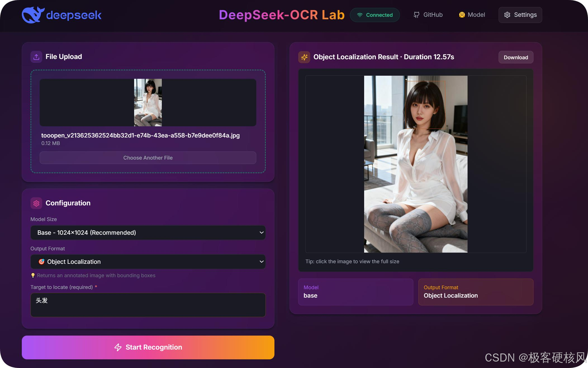Click the Hugging Face Model emoji icon
Image resolution: width=588 pixels, height=368 pixels.
pos(462,15)
